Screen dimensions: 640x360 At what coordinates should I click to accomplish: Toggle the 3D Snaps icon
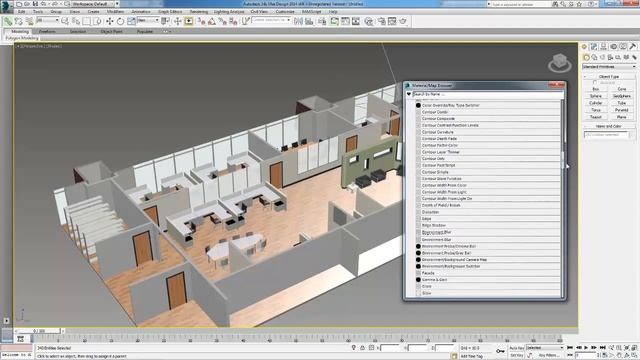(201, 21)
